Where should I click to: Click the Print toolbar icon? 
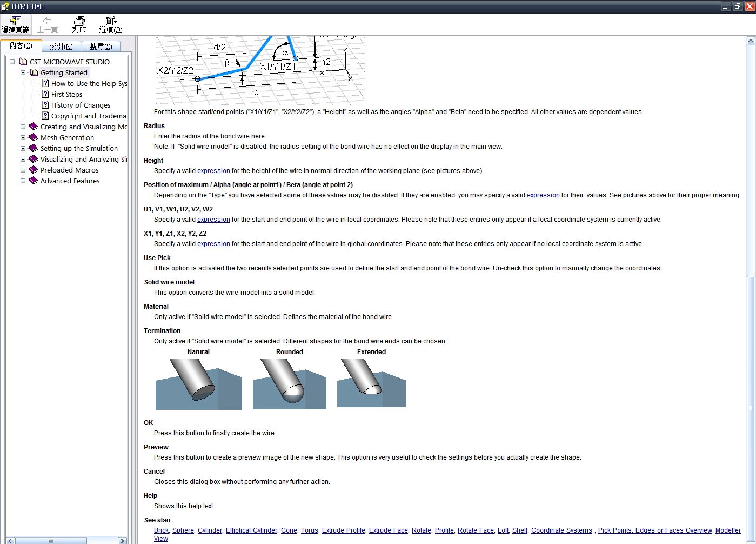(x=79, y=21)
